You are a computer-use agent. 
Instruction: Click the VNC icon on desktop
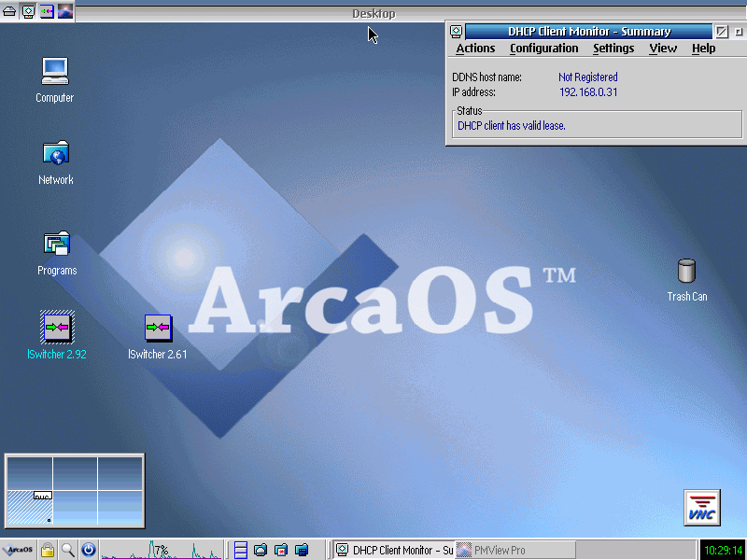point(701,507)
